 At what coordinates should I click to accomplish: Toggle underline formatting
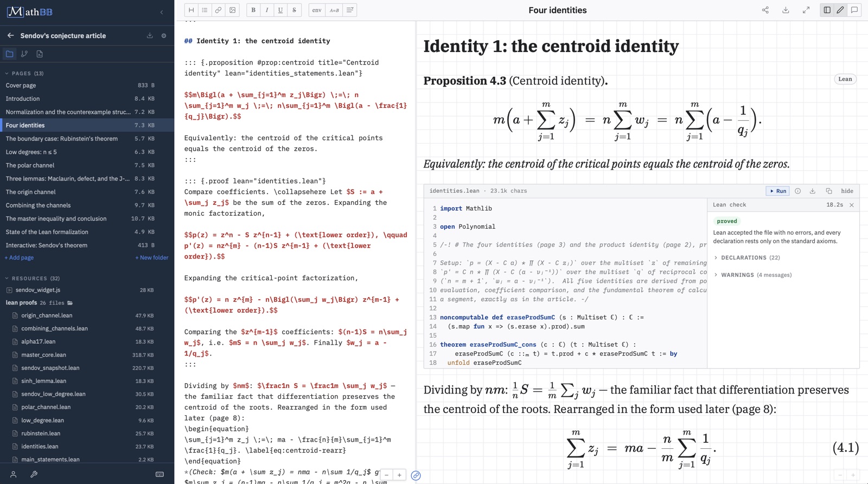coord(280,10)
